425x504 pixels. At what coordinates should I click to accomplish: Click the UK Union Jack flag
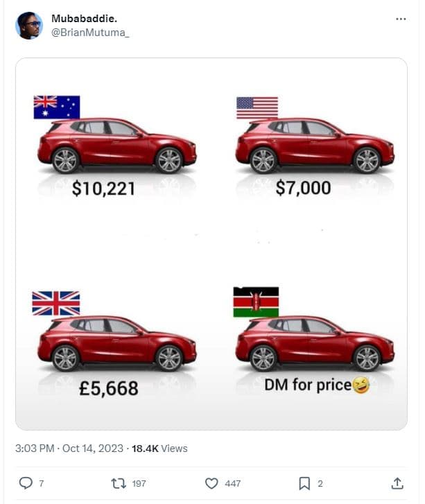(x=56, y=304)
